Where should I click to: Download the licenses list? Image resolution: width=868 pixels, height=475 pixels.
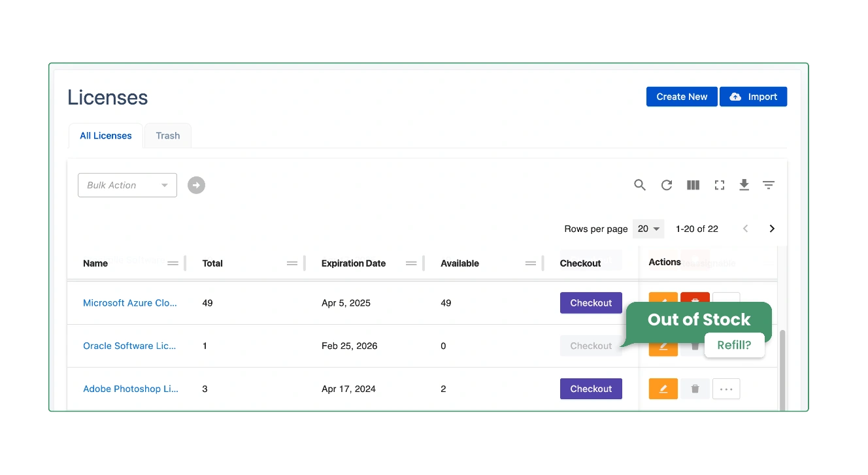[x=744, y=186]
